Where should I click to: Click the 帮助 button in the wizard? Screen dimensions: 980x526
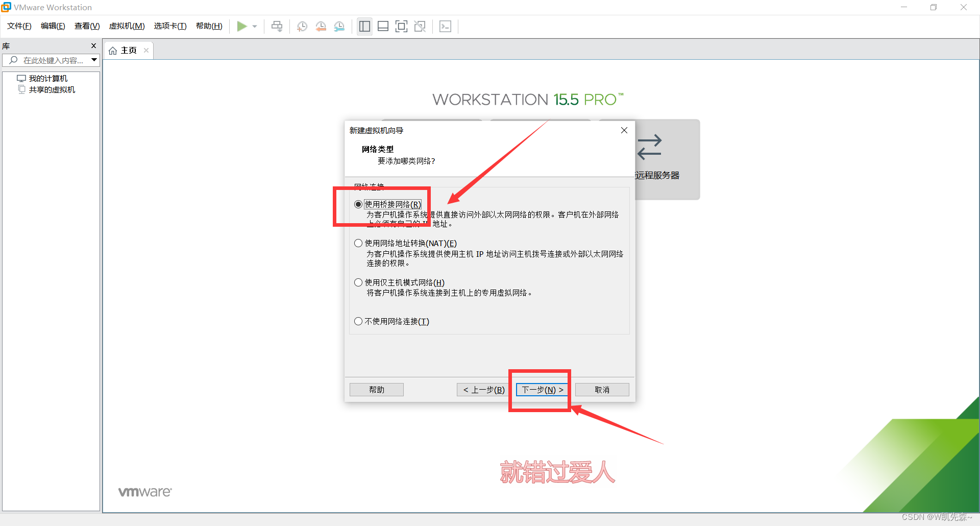pos(377,390)
